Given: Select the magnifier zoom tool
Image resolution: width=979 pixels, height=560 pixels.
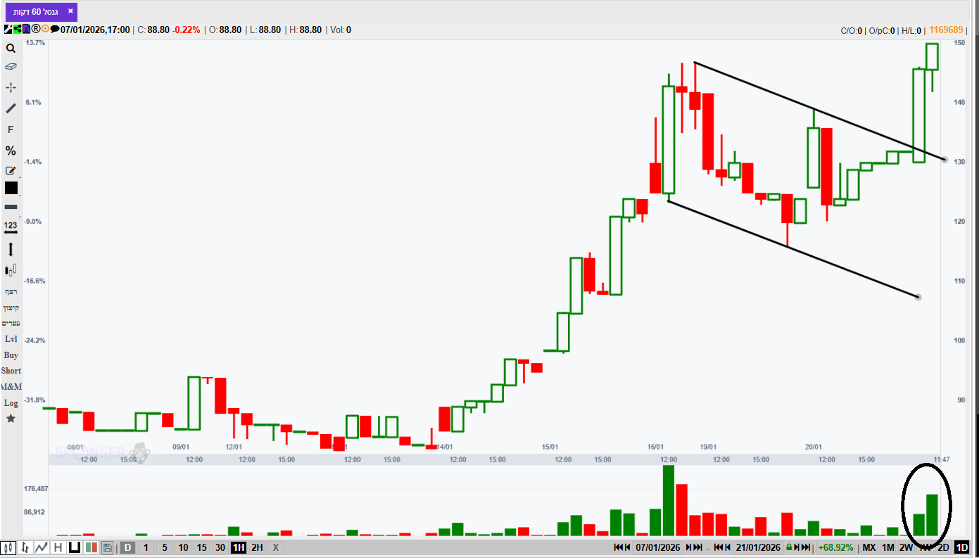Looking at the screenshot, I should (11, 49).
